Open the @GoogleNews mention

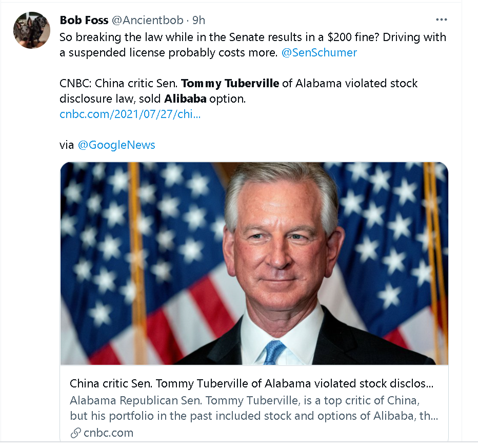pyautogui.click(x=116, y=145)
